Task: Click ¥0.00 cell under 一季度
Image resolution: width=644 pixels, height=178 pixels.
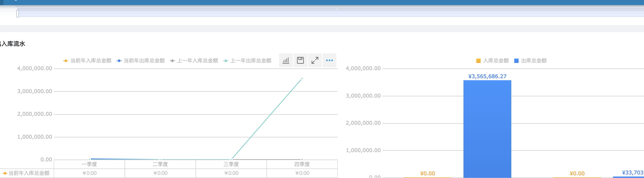Action: [89, 173]
